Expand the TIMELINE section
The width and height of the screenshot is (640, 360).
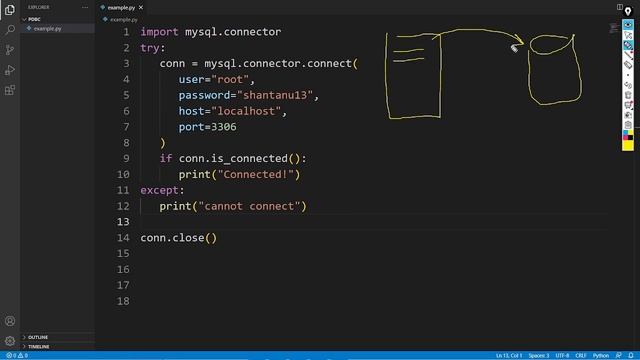tap(38, 347)
